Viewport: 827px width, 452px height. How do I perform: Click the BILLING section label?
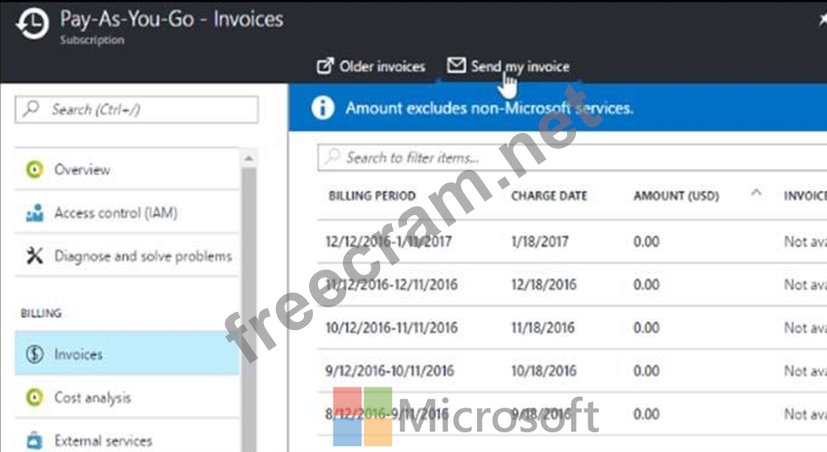(x=41, y=313)
